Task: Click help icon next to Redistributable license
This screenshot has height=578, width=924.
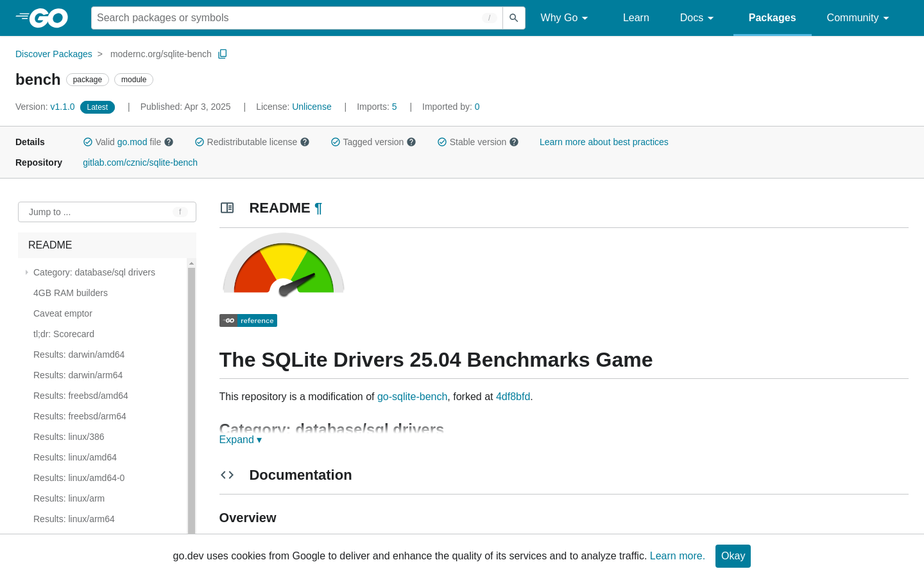Action: [x=305, y=142]
